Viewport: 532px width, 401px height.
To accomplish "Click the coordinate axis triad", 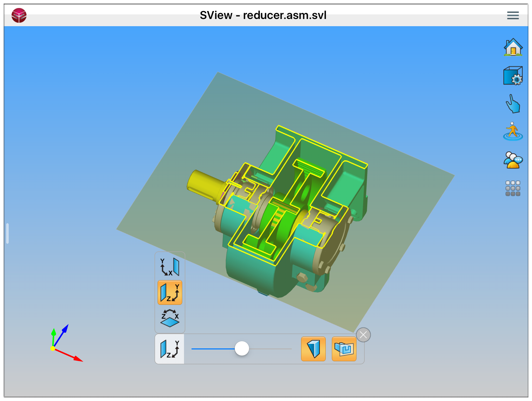I will coord(66,343).
